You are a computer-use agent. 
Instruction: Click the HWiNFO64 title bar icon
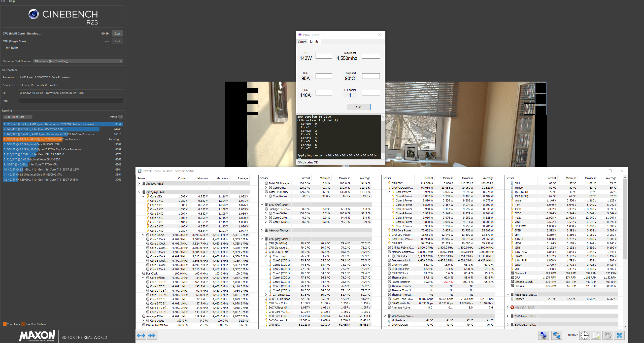click(x=140, y=171)
